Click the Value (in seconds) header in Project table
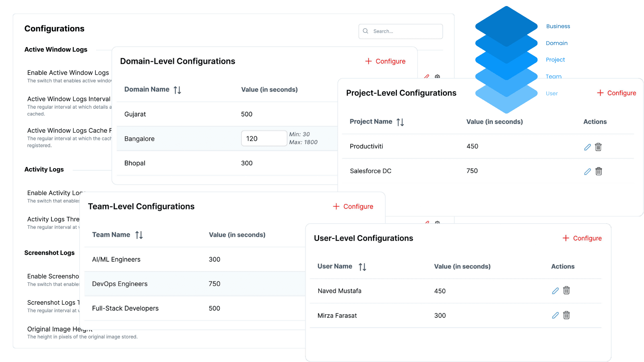 [495, 122]
